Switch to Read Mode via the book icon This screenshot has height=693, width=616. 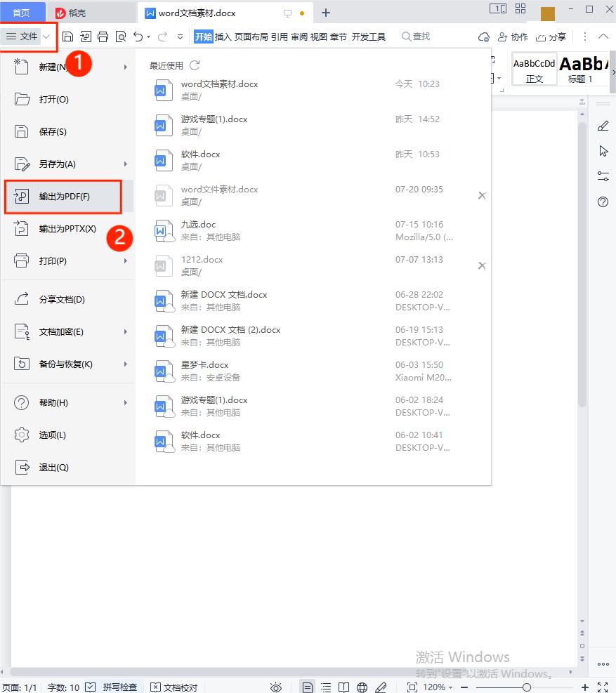pos(343,687)
